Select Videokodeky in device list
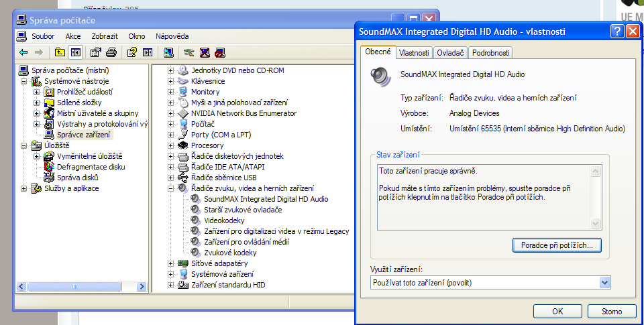Screen dimensions: 644x325 point(224,220)
